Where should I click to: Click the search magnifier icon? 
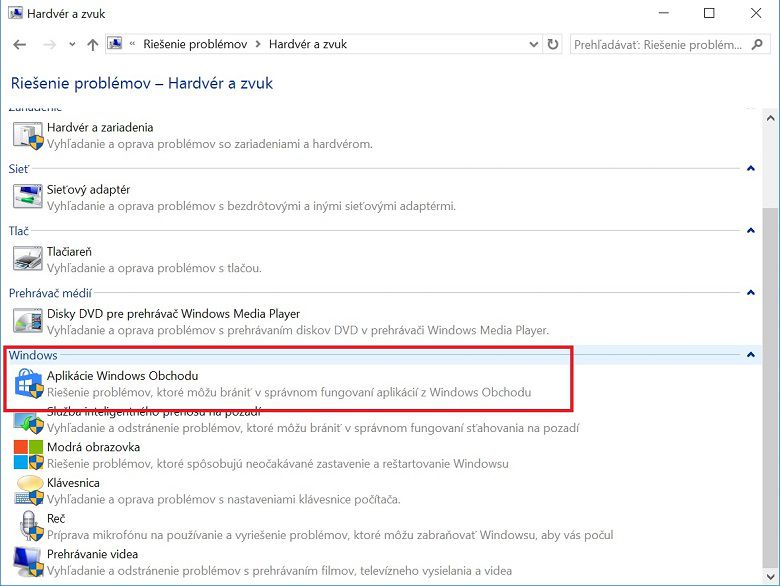pyautogui.click(x=757, y=44)
